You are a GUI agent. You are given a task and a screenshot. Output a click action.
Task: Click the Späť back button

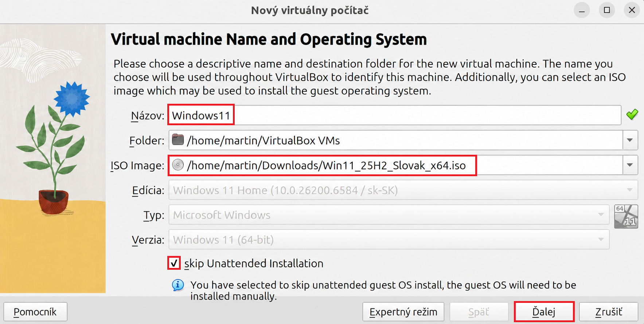(x=479, y=312)
